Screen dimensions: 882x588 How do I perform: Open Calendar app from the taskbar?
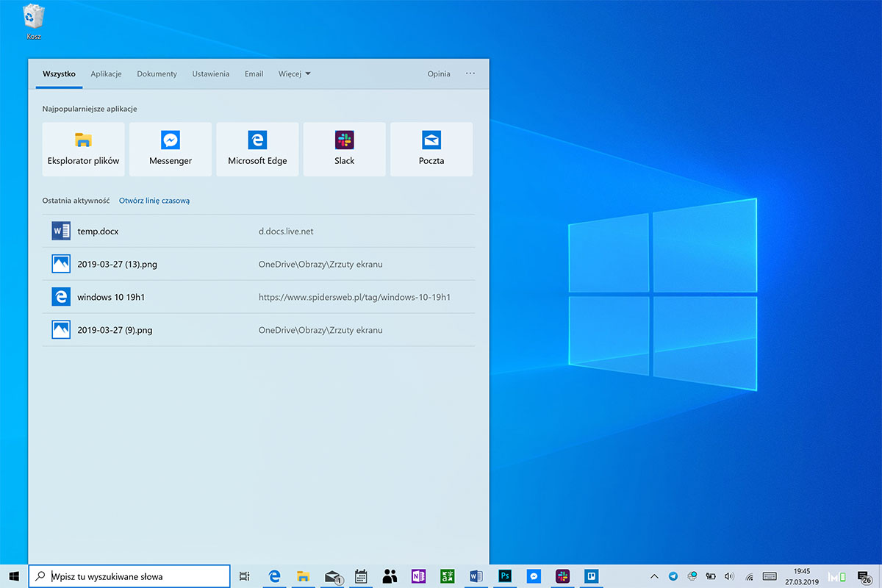361,576
